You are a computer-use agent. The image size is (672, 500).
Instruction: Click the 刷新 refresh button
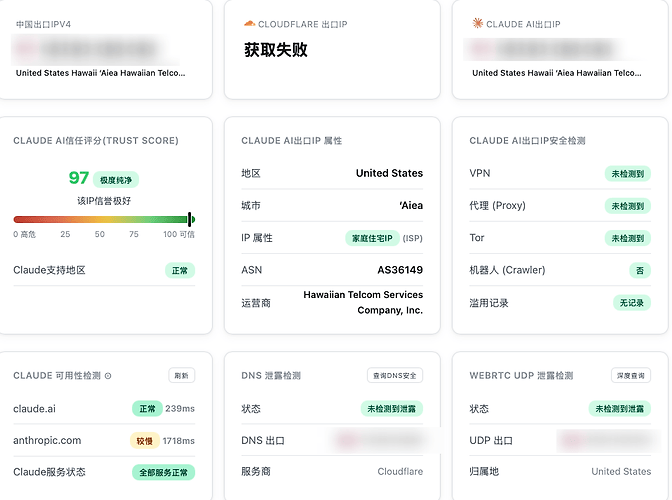[x=182, y=375]
